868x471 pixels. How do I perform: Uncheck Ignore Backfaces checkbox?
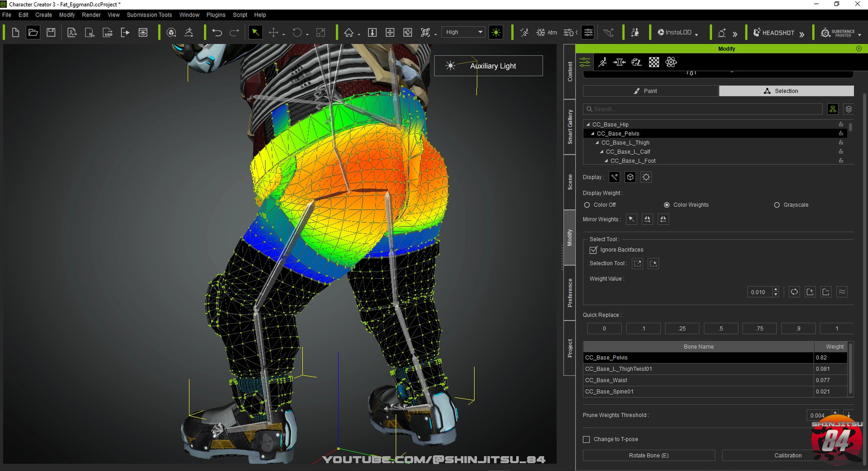(593, 250)
